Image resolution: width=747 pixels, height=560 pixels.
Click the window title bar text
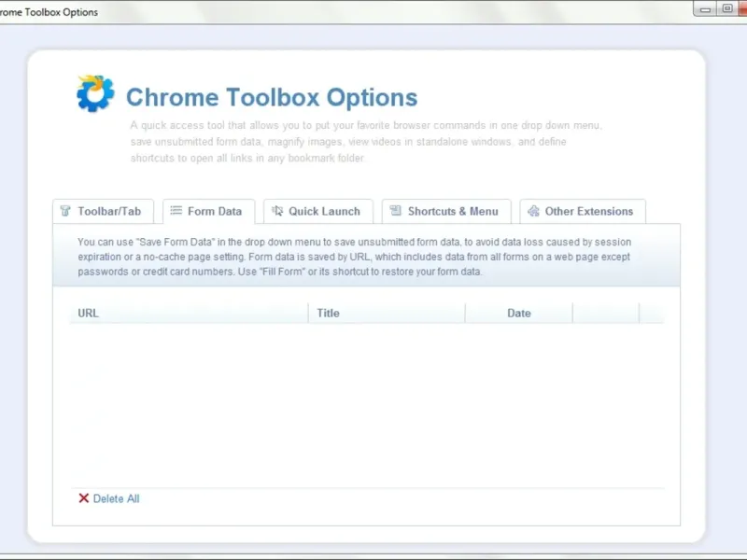49,12
